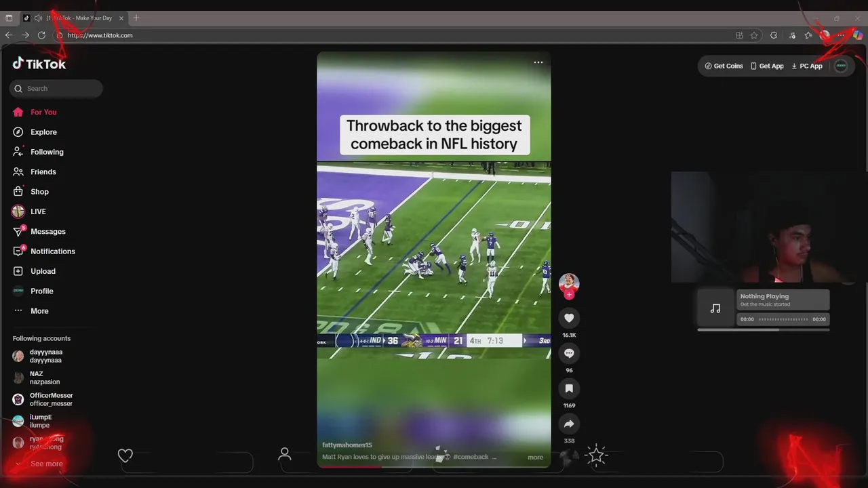Open the TikTok Shop page
Image resolution: width=868 pixels, height=488 pixels.
[x=31, y=192]
